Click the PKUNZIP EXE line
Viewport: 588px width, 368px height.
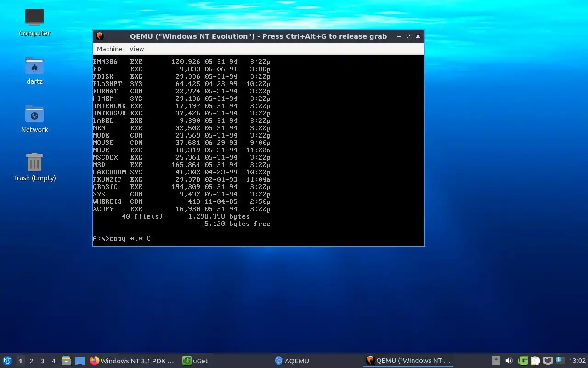(182, 179)
